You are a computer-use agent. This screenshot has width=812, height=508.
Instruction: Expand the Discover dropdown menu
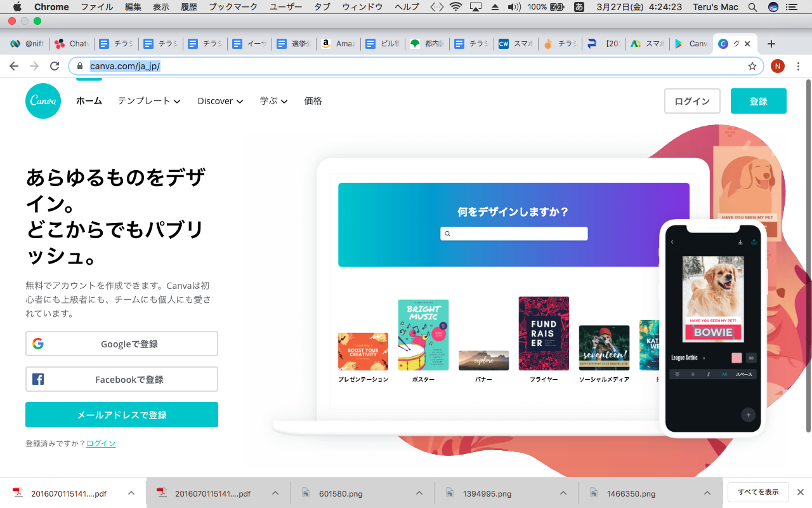pyautogui.click(x=220, y=101)
